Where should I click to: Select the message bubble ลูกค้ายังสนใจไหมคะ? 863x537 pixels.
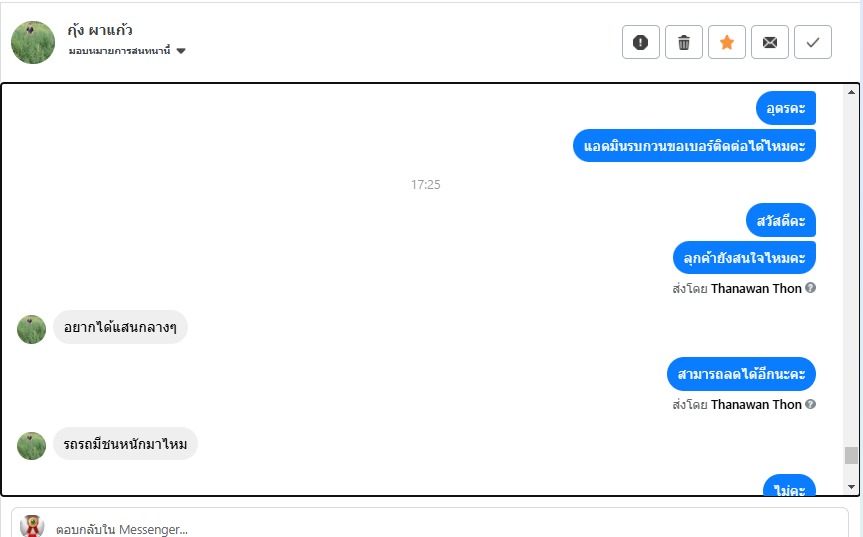pyautogui.click(x=744, y=257)
